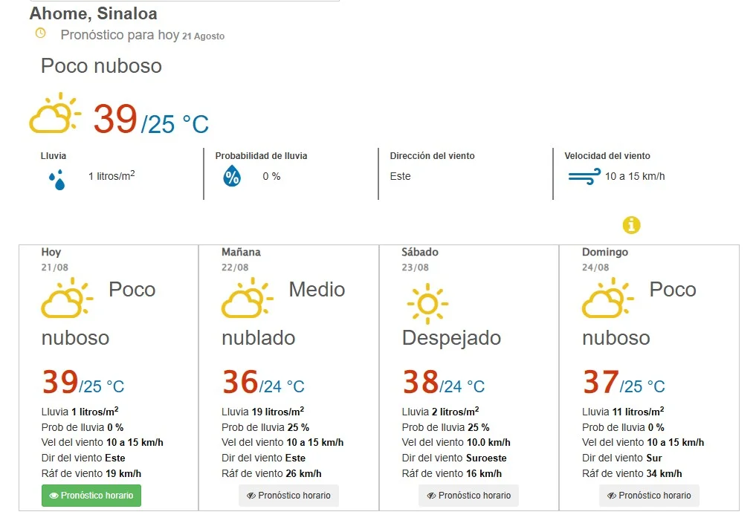This screenshot has width=756, height=532.
Task: Click the Despejado condition label on Sábado
Action: pyautogui.click(x=451, y=338)
